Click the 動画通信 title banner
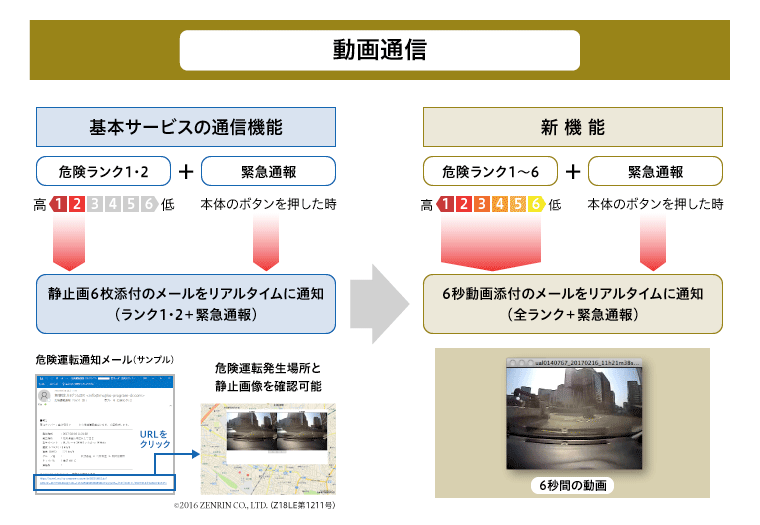This screenshot has width=760, height=525. (379, 49)
